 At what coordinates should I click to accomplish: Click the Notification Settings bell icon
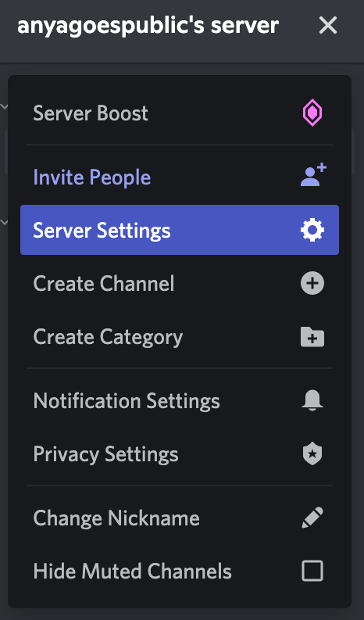pos(312,400)
